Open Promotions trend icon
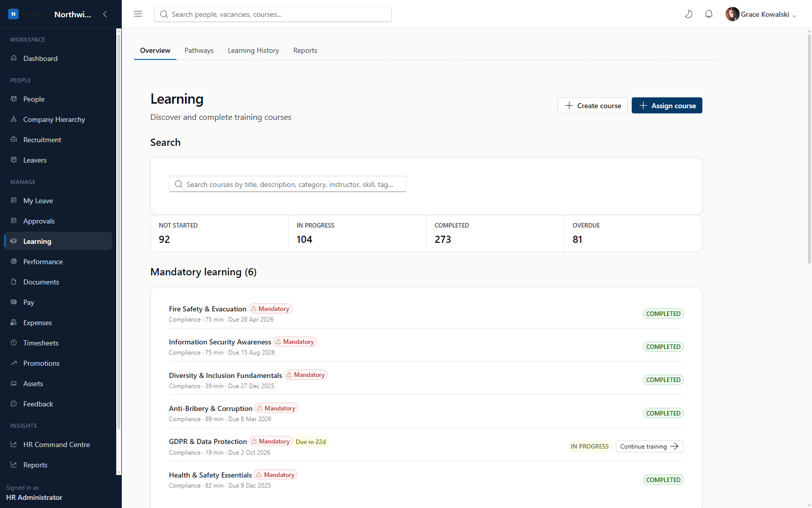Viewport: 812px width, 508px height. (14, 363)
